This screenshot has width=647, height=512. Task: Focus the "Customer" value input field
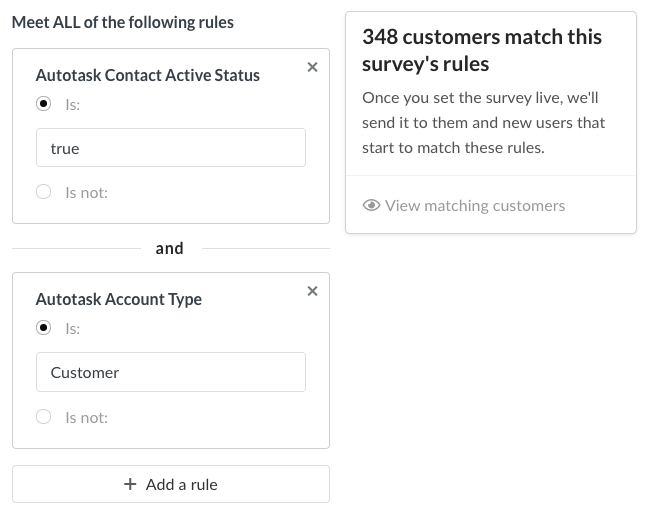[170, 372]
